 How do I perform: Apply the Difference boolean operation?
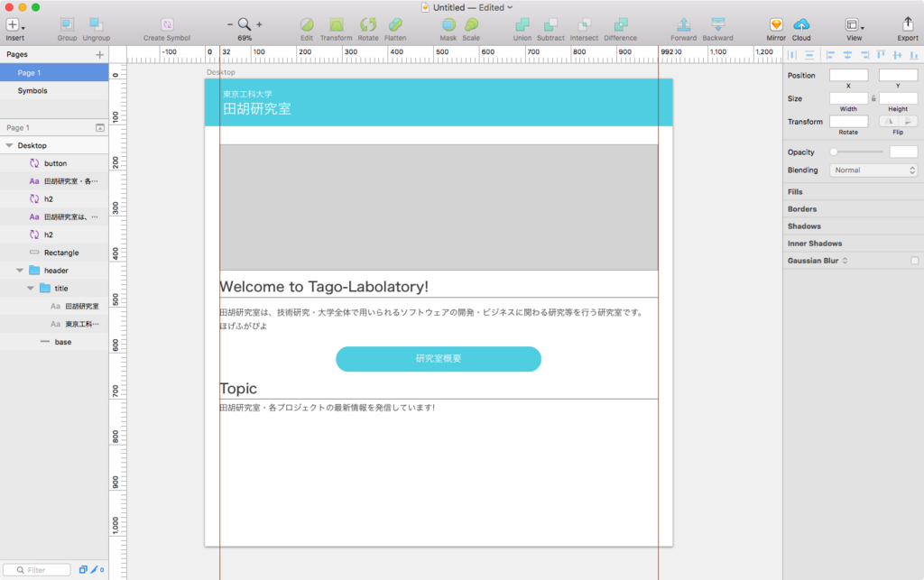tap(621, 24)
